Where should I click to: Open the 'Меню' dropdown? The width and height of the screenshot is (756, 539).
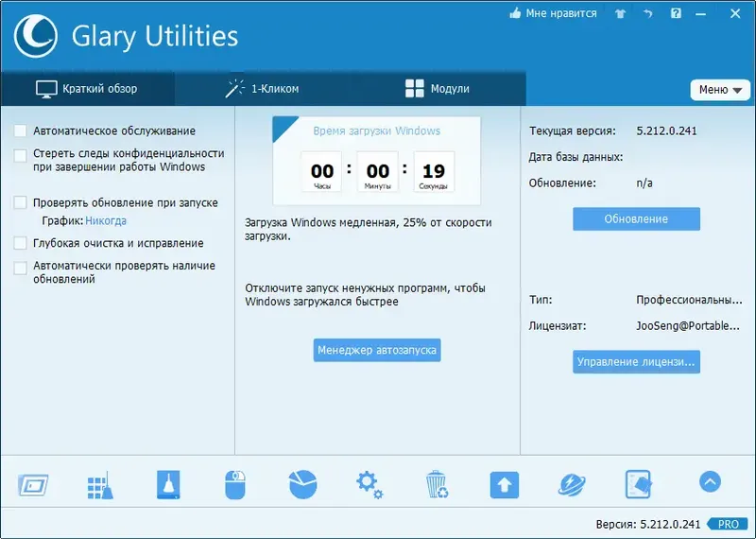(x=720, y=90)
